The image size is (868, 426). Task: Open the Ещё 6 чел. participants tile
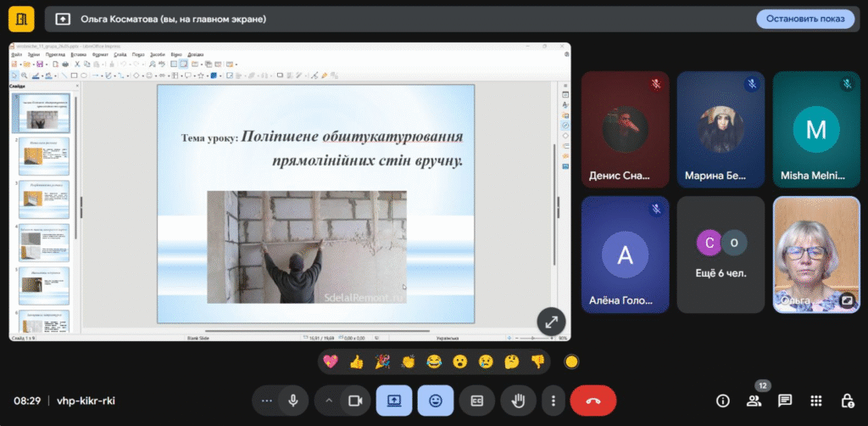click(721, 255)
